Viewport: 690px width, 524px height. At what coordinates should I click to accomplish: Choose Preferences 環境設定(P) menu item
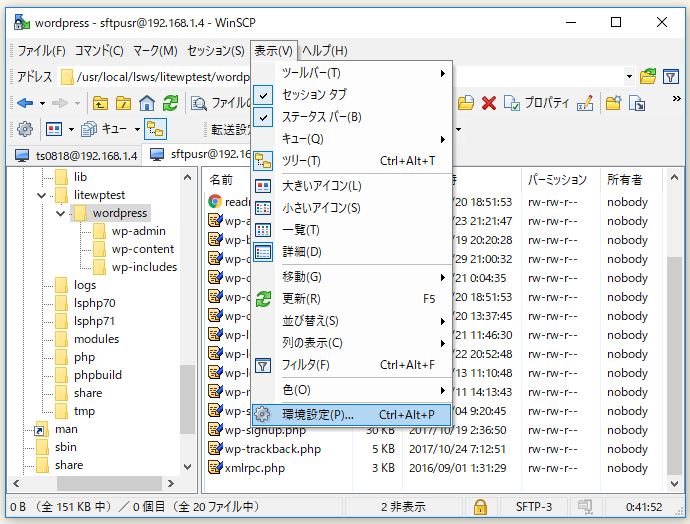tap(352, 414)
